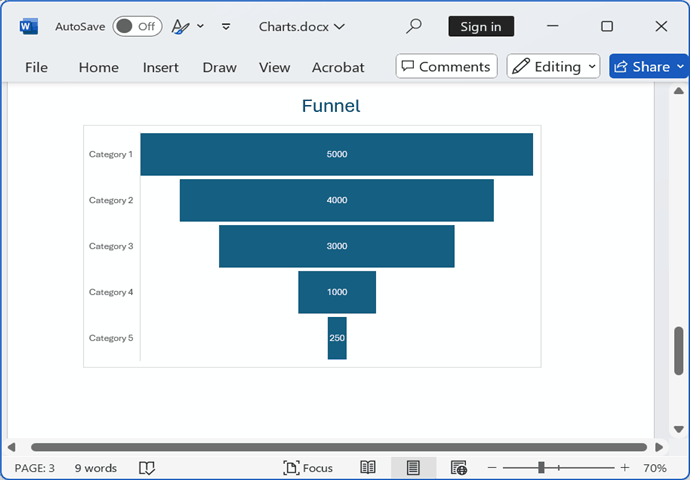This screenshot has height=480, width=690.
Task: Click the Category 1 axis label
Action: point(111,154)
